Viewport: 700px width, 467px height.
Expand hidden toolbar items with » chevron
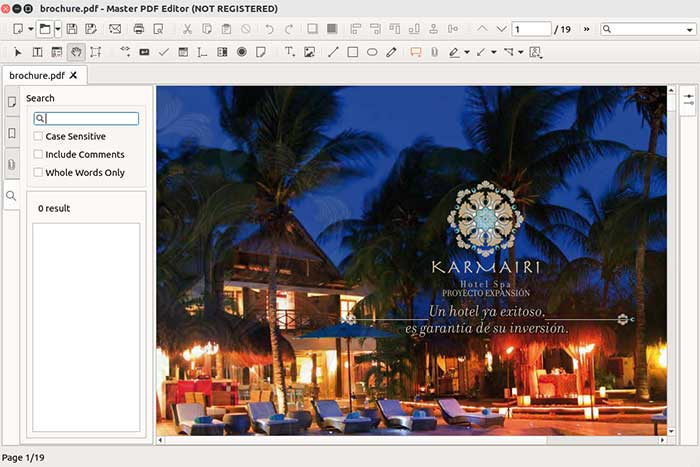point(586,29)
